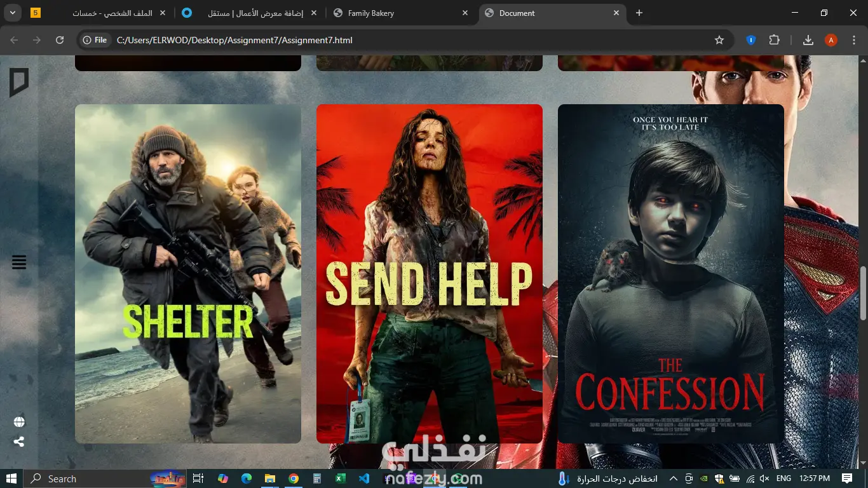Open the clock showing 12:57 PM
The image size is (868, 488).
tap(815, 478)
